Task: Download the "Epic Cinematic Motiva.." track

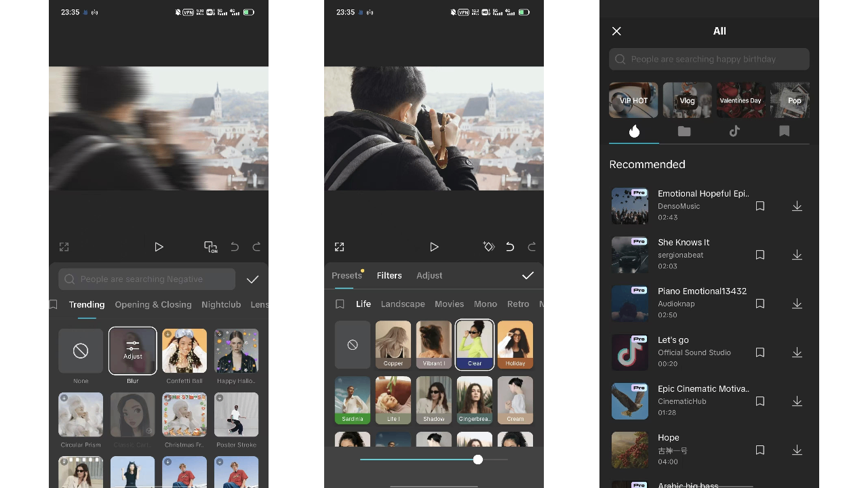Action: [797, 401]
